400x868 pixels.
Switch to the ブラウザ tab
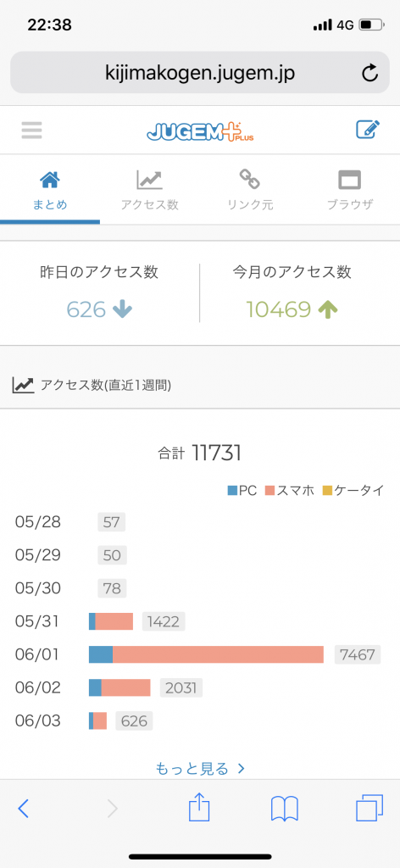pos(350,190)
